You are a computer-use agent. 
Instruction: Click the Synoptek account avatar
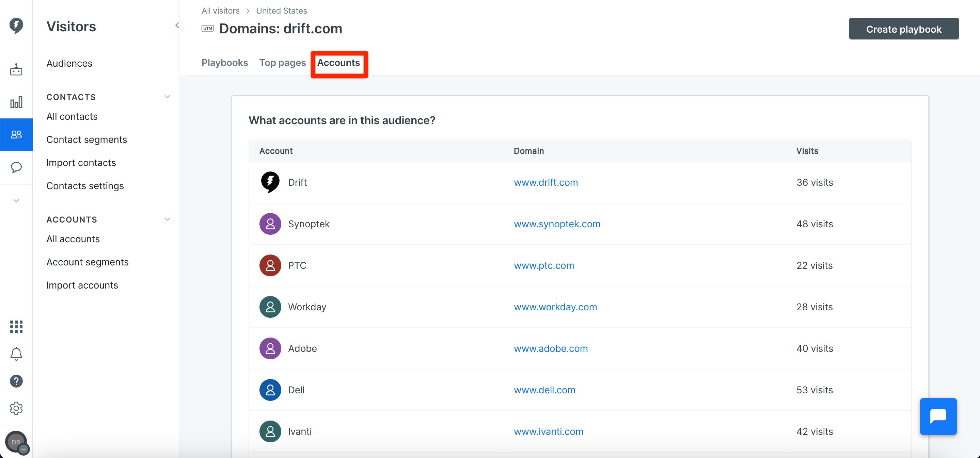click(x=270, y=224)
